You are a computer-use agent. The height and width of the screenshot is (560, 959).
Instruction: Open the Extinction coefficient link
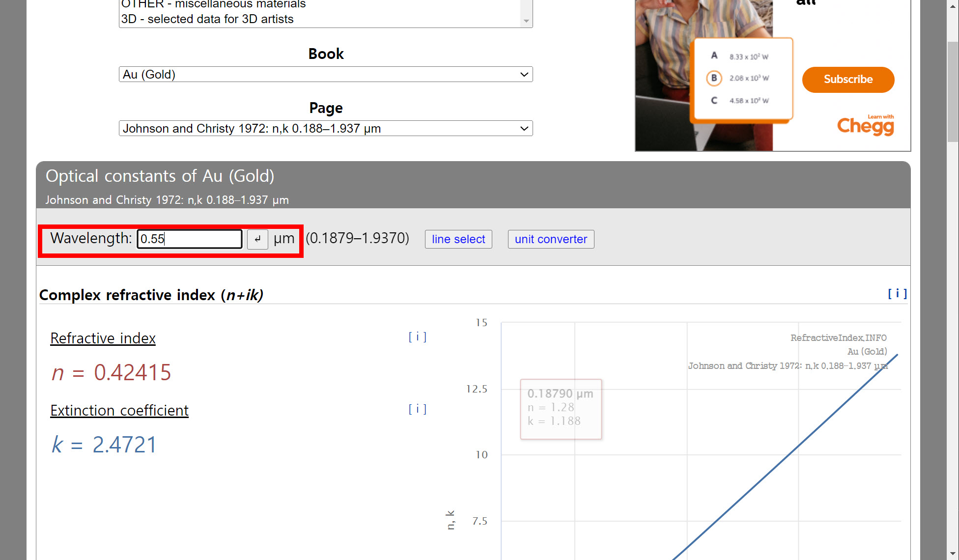point(119,411)
